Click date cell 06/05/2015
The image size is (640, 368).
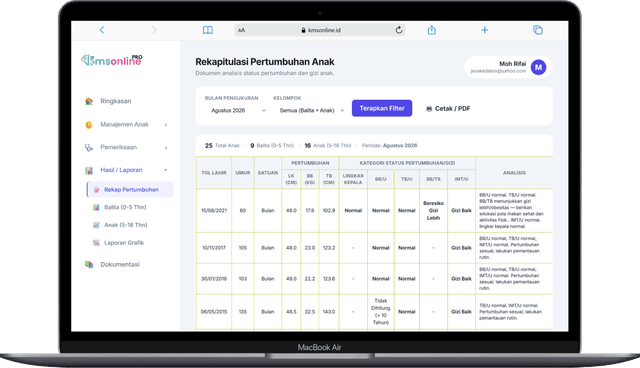pyautogui.click(x=214, y=312)
